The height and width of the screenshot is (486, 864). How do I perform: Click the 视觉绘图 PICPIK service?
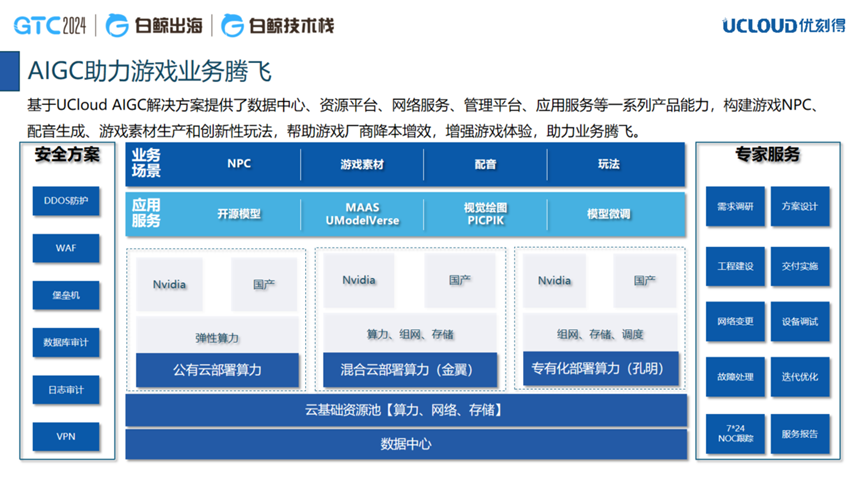(x=485, y=213)
